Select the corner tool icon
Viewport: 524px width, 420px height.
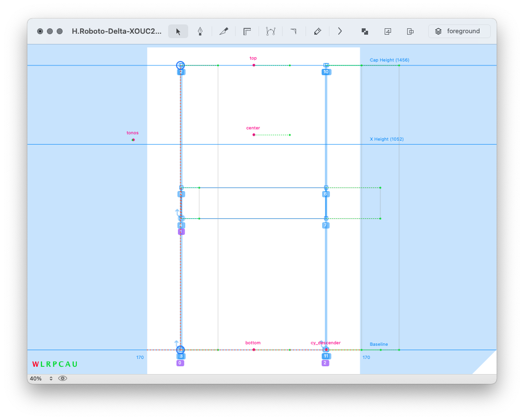click(293, 31)
